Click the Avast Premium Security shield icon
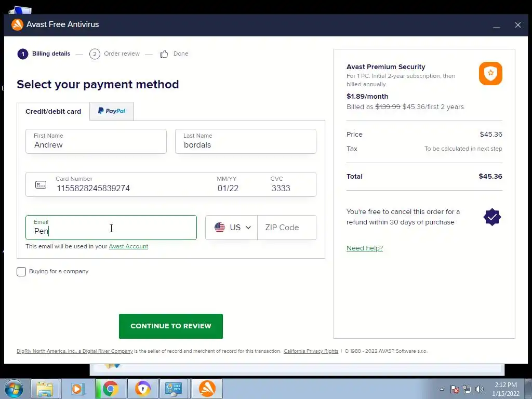The height and width of the screenshot is (399, 532). 490,73
